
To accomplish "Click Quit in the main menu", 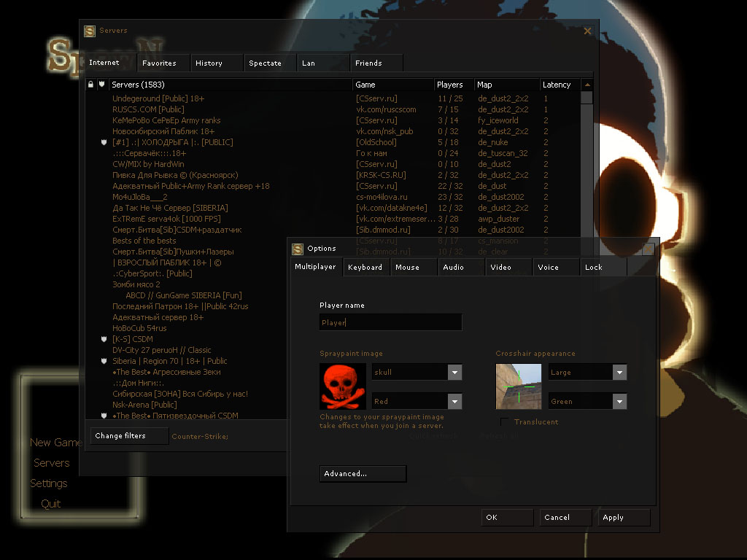I will point(50,504).
